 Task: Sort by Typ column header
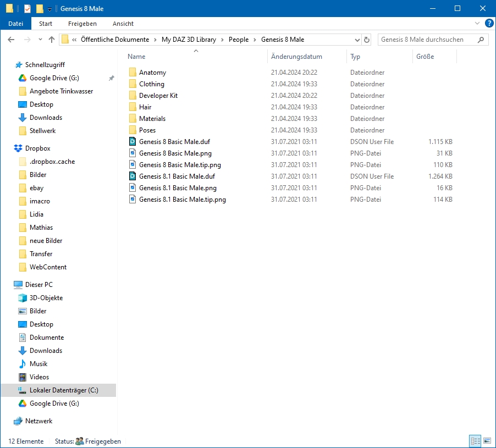355,57
